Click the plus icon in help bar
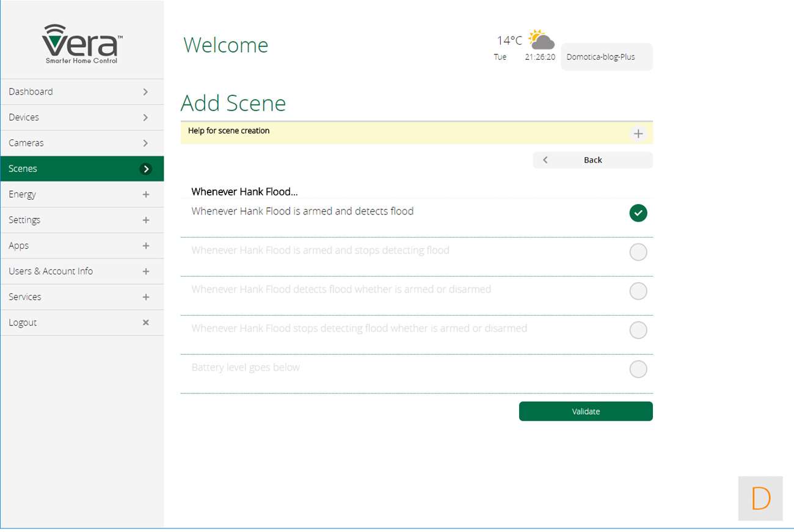Image resolution: width=794 pixels, height=532 pixels. click(x=638, y=134)
